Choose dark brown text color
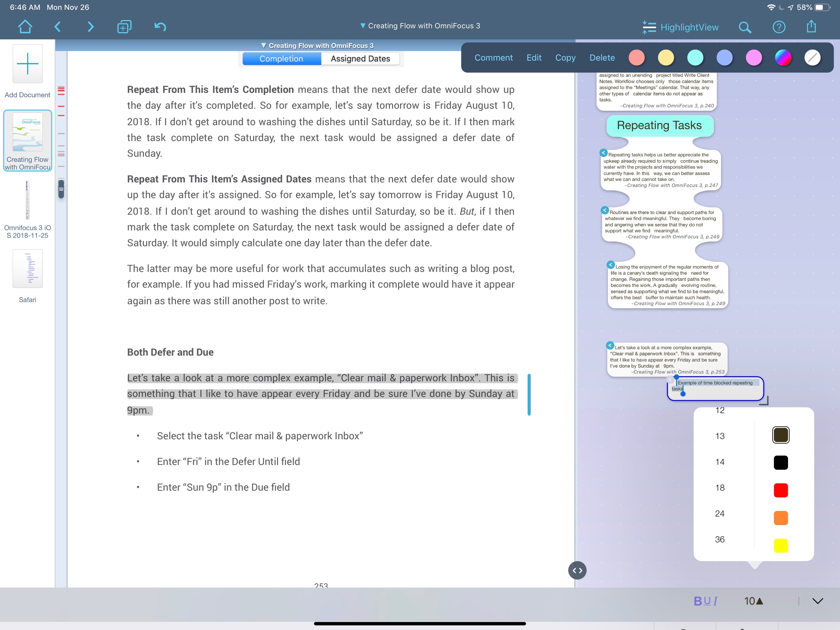The height and width of the screenshot is (630, 840). point(781,435)
